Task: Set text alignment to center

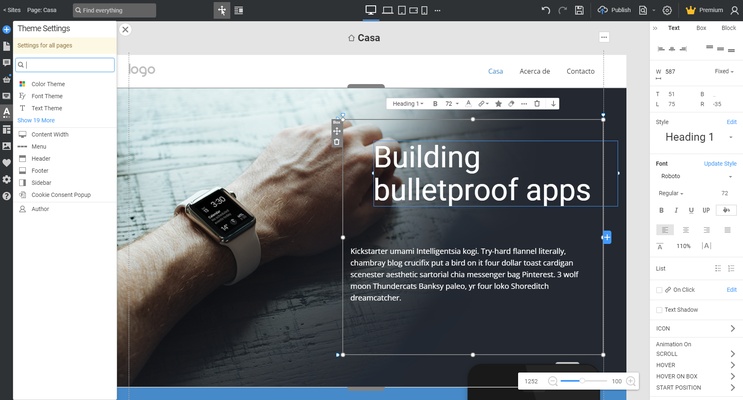Action: pos(686,230)
